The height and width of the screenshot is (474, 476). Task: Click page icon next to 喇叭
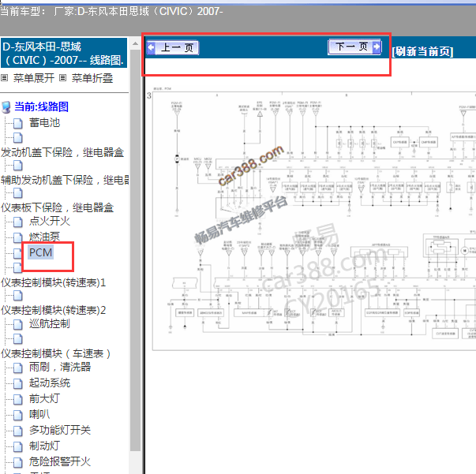[x=18, y=415]
